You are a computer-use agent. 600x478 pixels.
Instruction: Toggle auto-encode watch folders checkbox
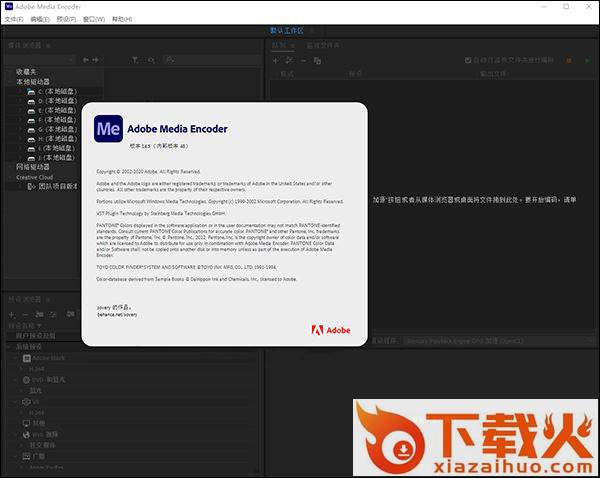tap(466, 60)
